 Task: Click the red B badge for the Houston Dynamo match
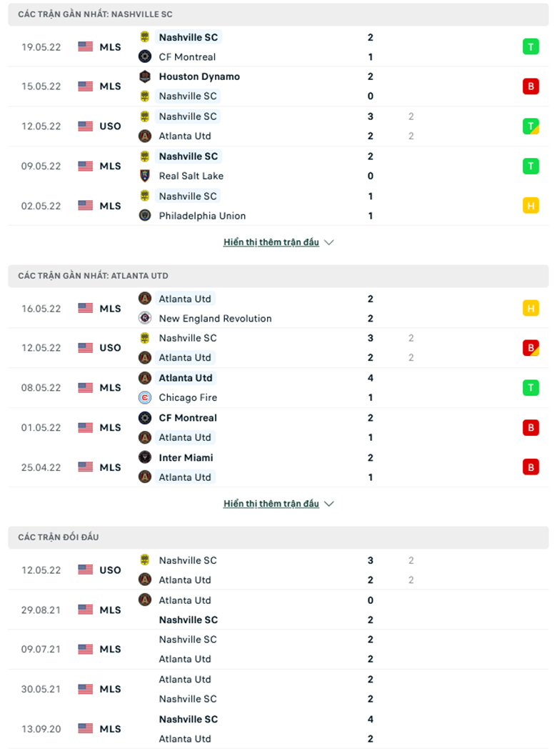click(531, 86)
